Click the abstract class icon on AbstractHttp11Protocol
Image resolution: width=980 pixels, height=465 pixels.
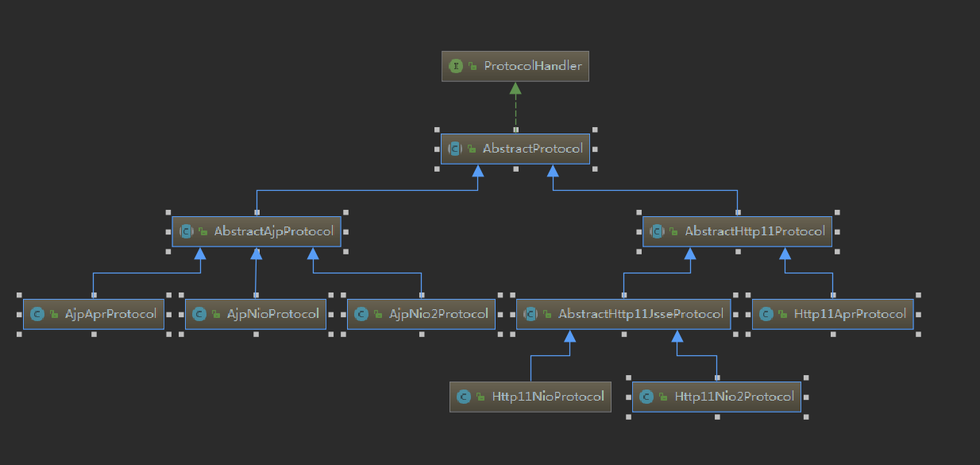tap(657, 231)
